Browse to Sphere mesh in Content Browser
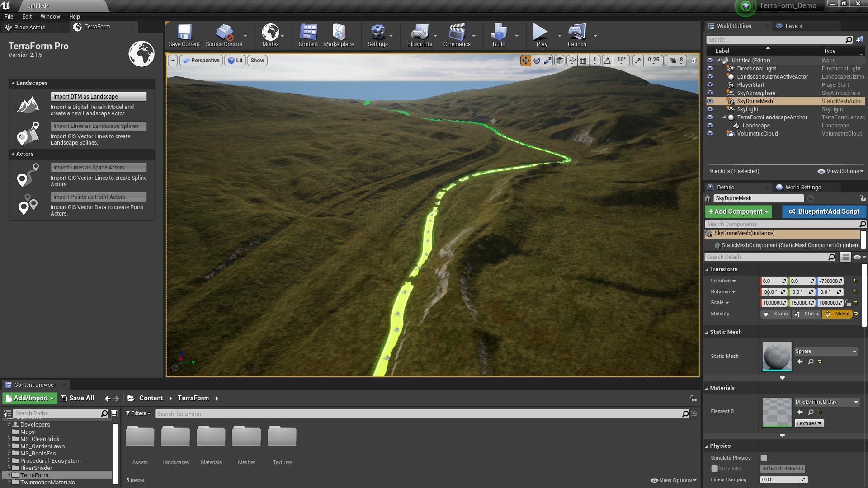The height and width of the screenshot is (488, 868). 811,361
